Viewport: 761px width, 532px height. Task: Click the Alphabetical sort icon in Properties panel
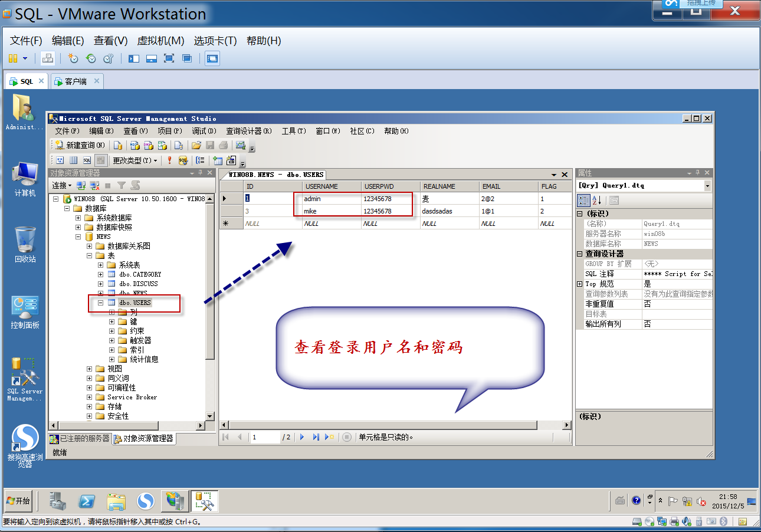click(x=596, y=200)
